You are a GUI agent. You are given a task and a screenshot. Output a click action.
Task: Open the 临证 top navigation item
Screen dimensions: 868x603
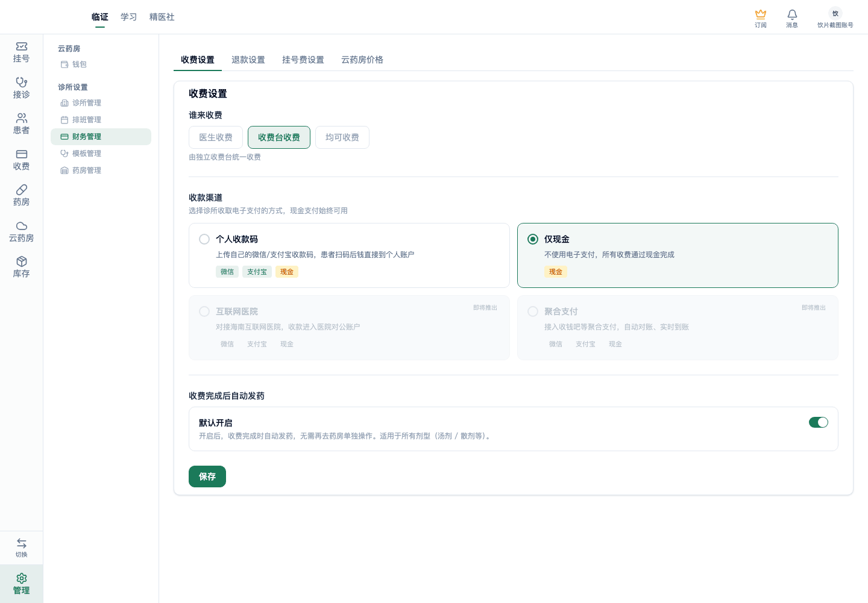tap(100, 17)
